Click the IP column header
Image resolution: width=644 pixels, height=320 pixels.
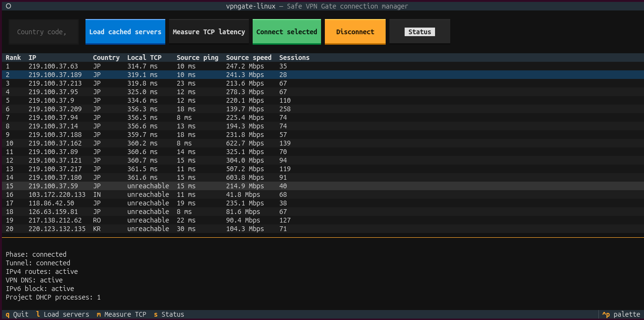tap(32, 58)
